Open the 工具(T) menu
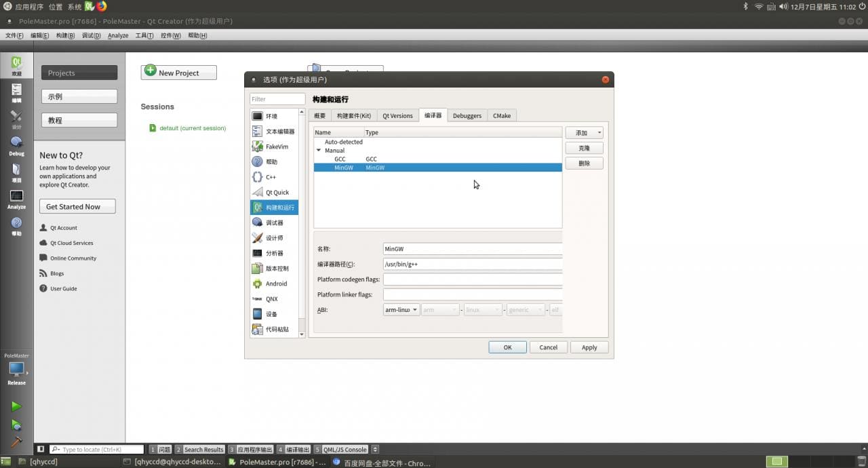868x468 pixels. click(x=144, y=35)
